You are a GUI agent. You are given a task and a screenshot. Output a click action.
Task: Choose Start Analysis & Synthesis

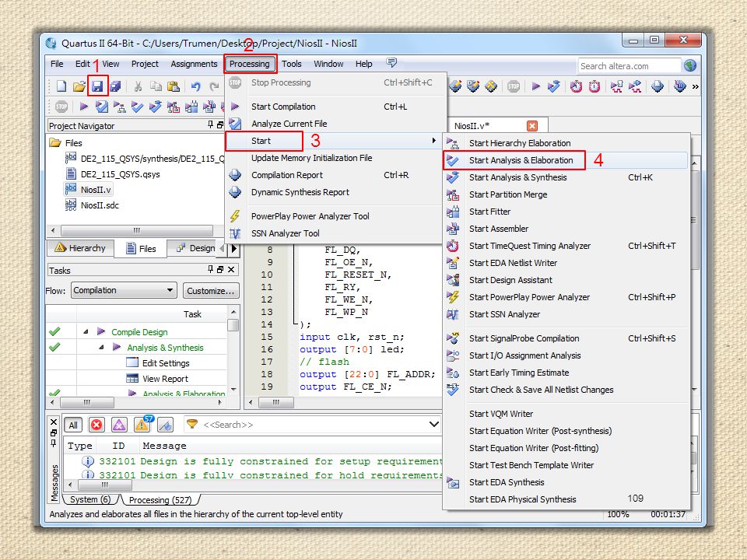(x=566, y=177)
